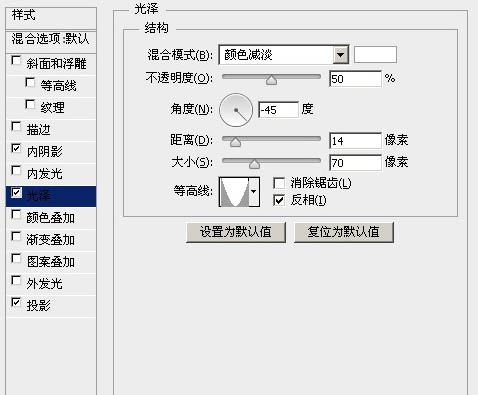Enable the 外发光 checkbox
The width and height of the screenshot is (478, 395).
(16, 281)
